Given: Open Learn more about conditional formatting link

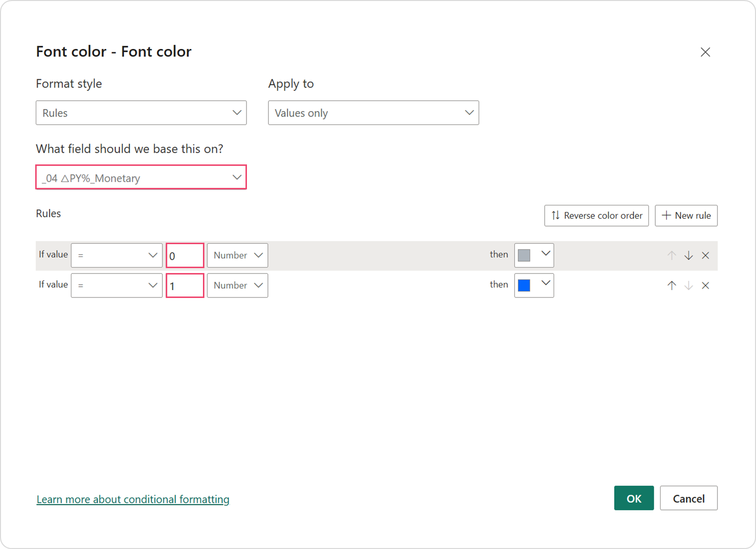Looking at the screenshot, I should [x=133, y=499].
